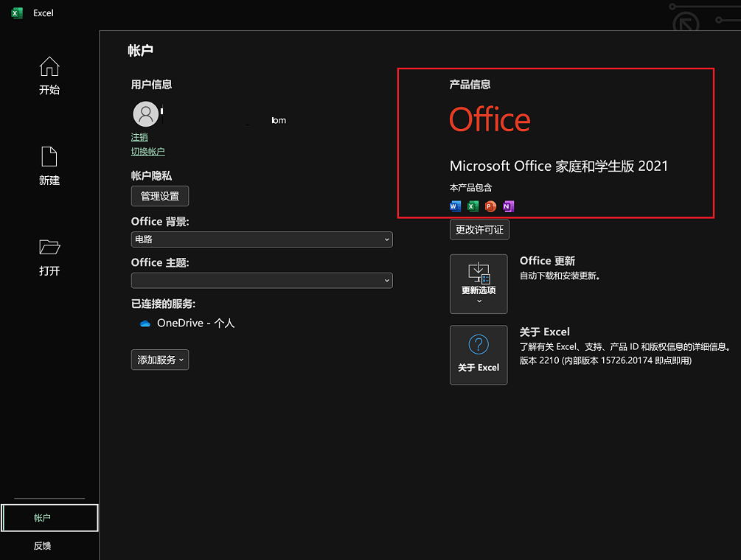This screenshot has width=741, height=560.
Task: Click the OneNote product icon
Action: point(508,206)
